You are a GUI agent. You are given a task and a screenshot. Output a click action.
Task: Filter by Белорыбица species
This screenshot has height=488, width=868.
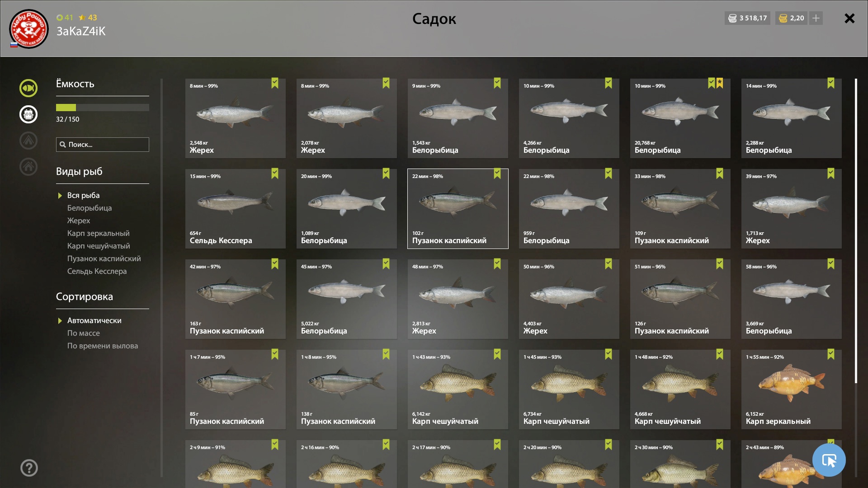click(x=90, y=208)
